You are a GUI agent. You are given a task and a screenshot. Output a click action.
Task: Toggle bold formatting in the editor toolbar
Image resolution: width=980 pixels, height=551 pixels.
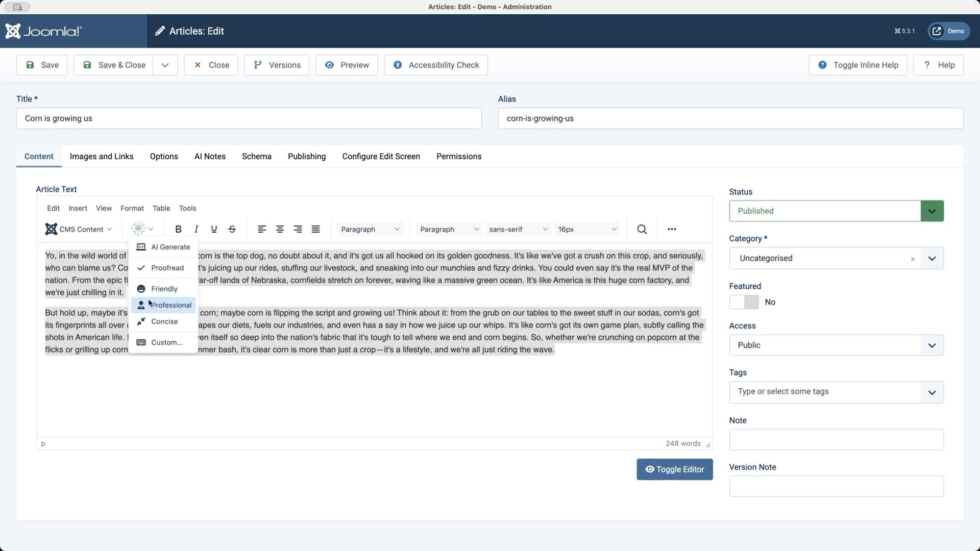[178, 229]
